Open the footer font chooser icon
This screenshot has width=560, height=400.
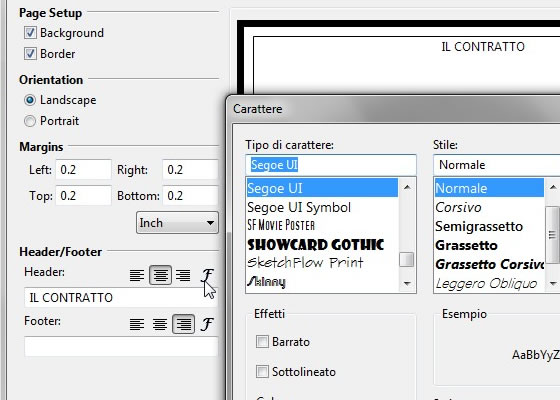click(208, 324)
